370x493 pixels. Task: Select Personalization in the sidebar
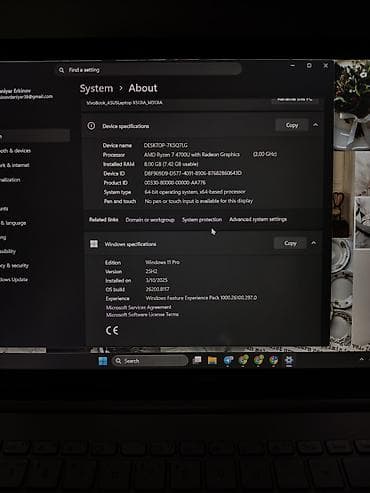pyautogui.click(x=10, y=180)
